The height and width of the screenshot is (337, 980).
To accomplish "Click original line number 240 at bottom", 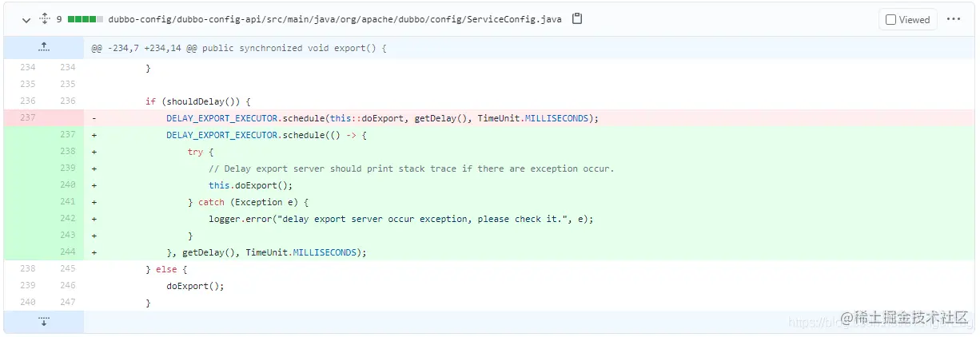I will [27, 303].
